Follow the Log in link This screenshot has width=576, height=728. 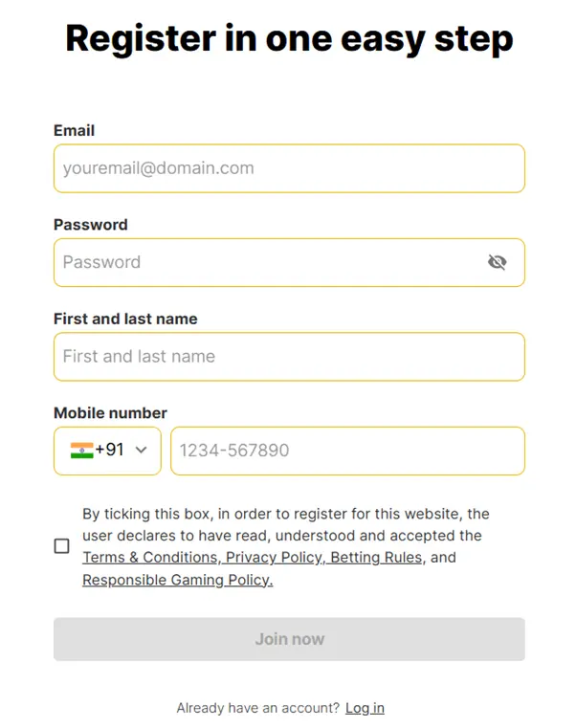tap(365, 708)
